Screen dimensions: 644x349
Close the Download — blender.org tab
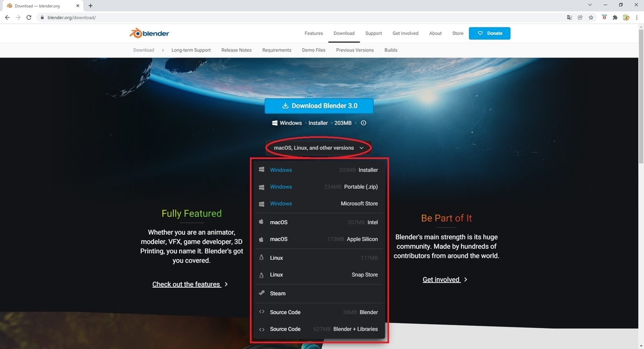pyautogui.click(x=77, y=5)
